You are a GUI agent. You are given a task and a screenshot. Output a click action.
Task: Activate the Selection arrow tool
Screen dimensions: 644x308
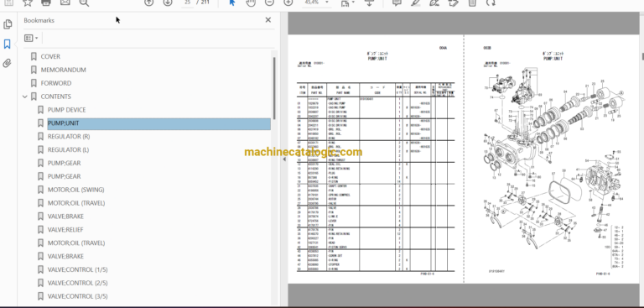232,3
